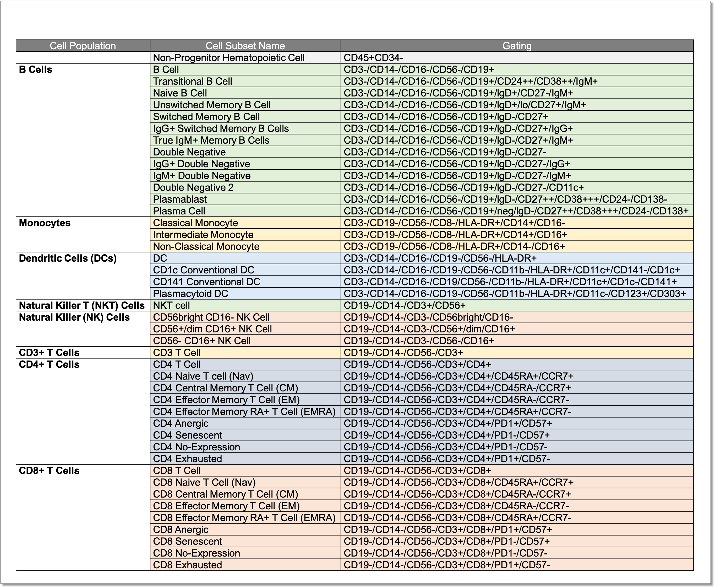Select the Classical Monocyte subset cell
Image resolution: width=715 pixels, height=588 pixels.
tap(195, 223)
